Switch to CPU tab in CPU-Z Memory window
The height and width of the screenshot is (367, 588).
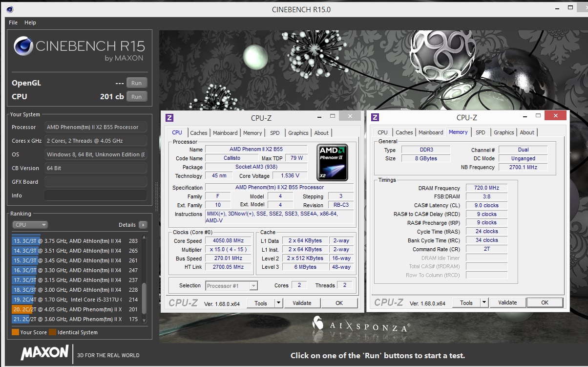pos(383,132)
